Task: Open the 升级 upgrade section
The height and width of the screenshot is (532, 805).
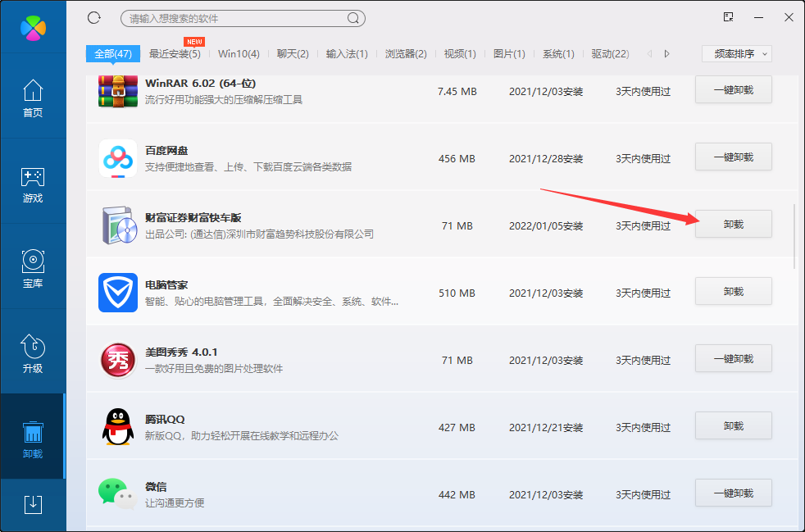Action: pos(33,354)
